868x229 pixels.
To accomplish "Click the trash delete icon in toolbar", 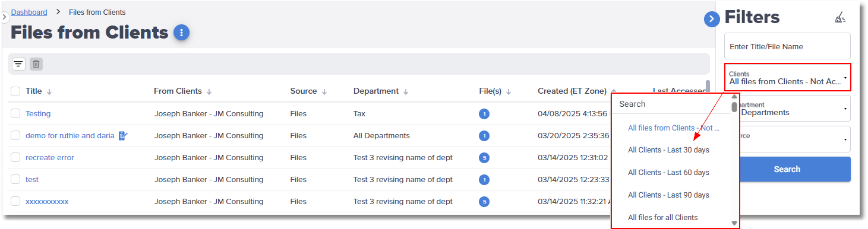I will (36, 64).
